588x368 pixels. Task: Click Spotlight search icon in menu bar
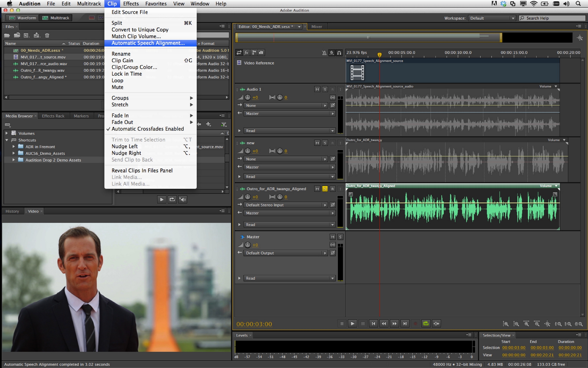pos(578,4)
